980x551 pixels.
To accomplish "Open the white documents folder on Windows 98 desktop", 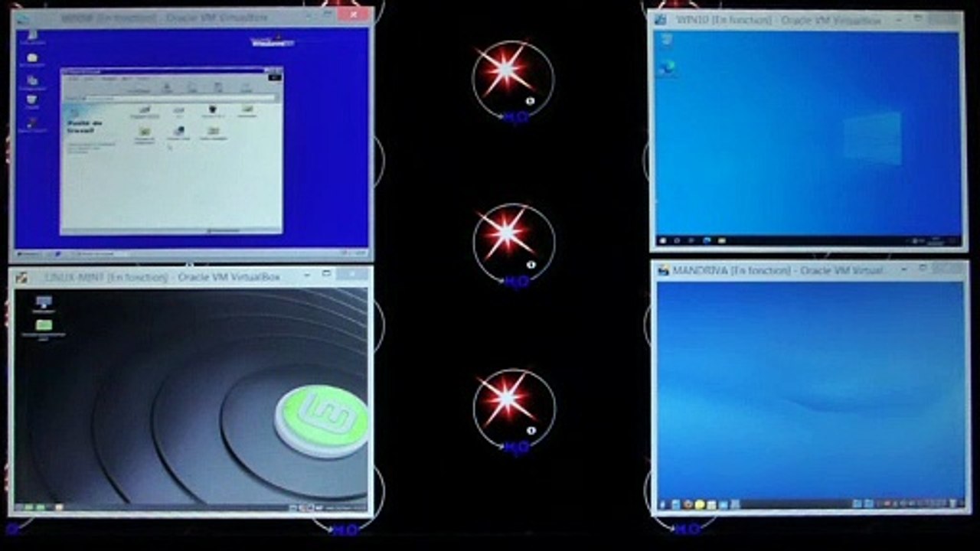I will (x=32, y=59).
